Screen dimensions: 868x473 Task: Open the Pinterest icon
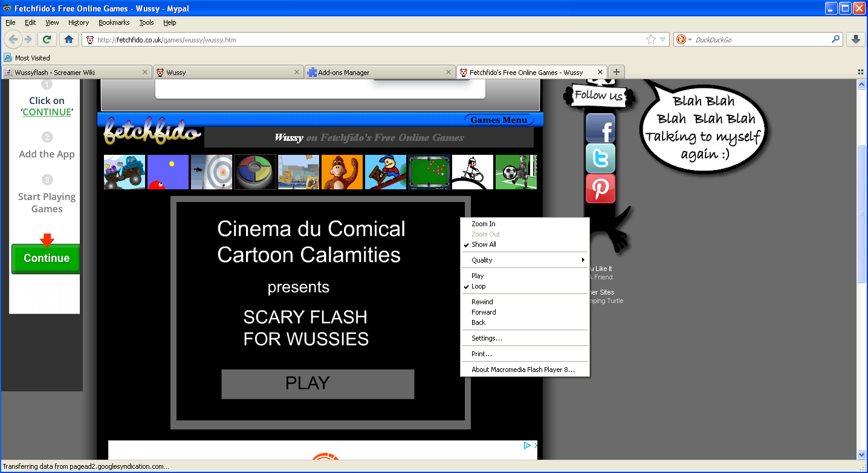pyautogui.click(x=600, y=189)
